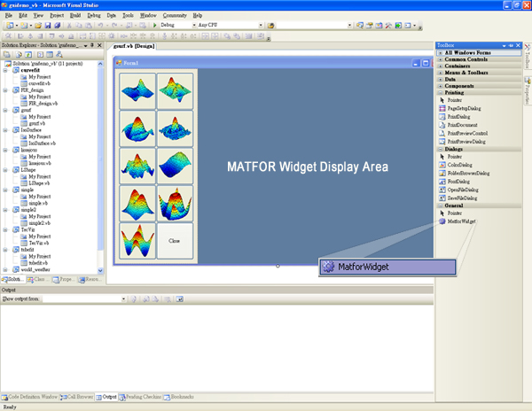Viewport: 532px width, 411px height.
Task: Switch to the Pending Checkins tab
Action: coord(140,397)
